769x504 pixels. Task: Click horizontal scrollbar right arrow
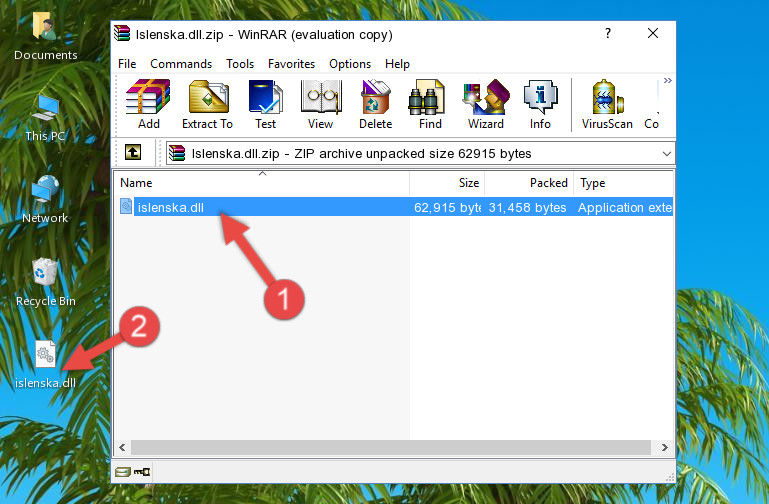[x=665, y=447]
